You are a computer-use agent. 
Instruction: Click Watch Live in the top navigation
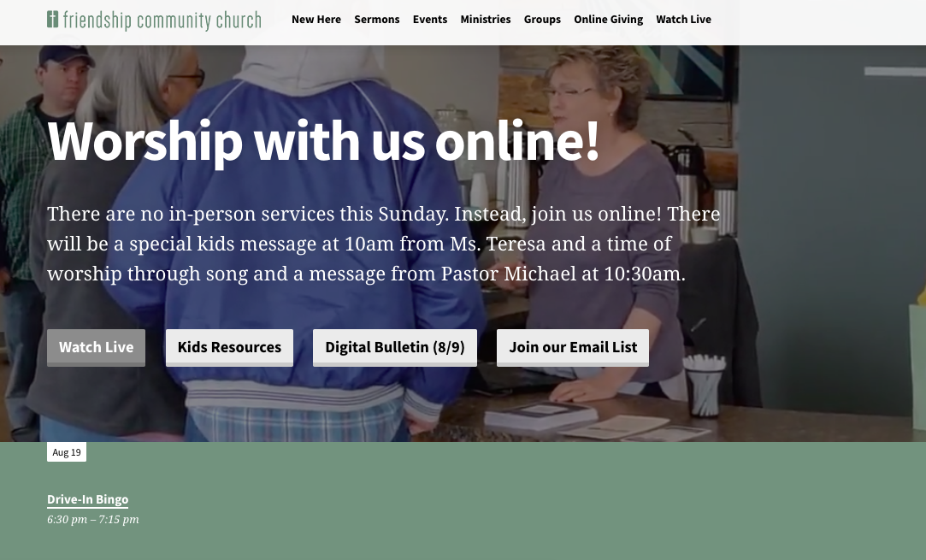click(683, 20)
